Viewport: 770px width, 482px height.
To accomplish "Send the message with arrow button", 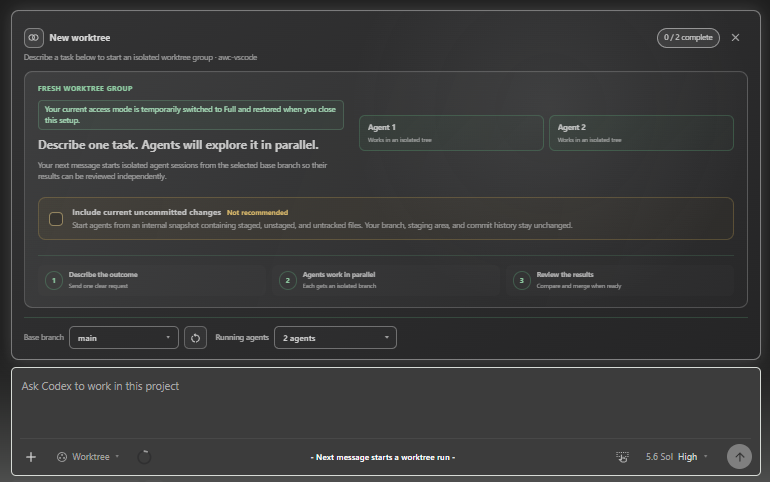I will pyautogui.click(x=739, y=457).
